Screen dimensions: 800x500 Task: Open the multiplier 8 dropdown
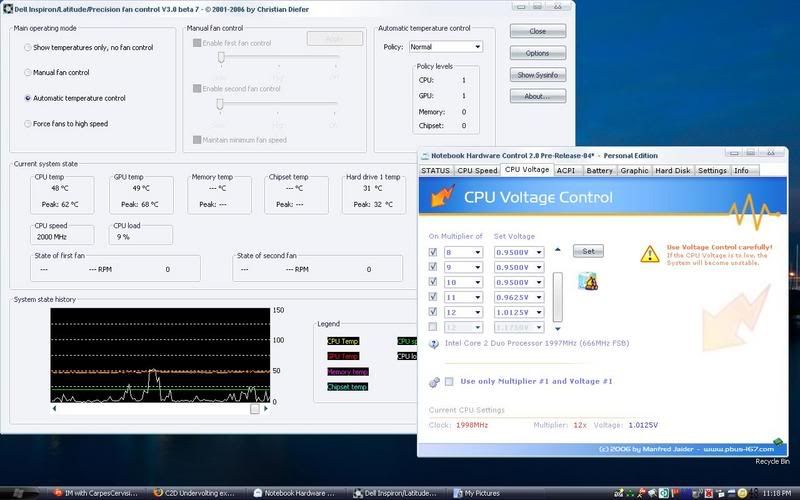coord(463,252)
